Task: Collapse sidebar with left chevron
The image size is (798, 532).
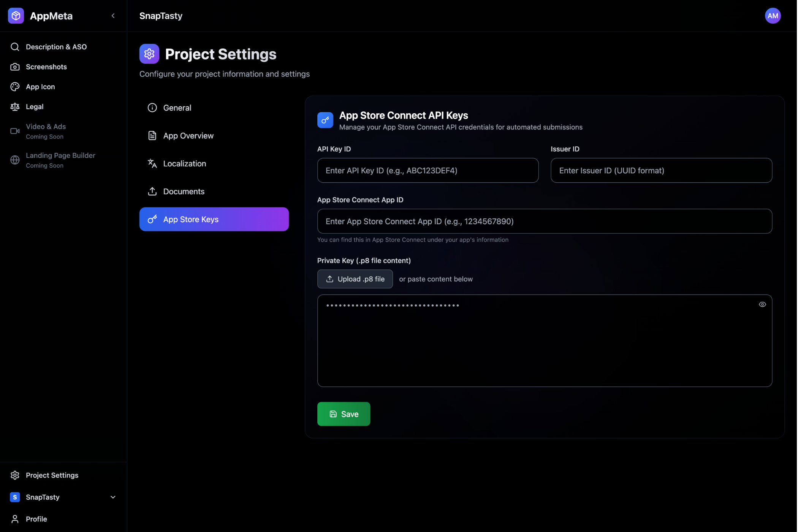Action: click(x=113, y=16)
